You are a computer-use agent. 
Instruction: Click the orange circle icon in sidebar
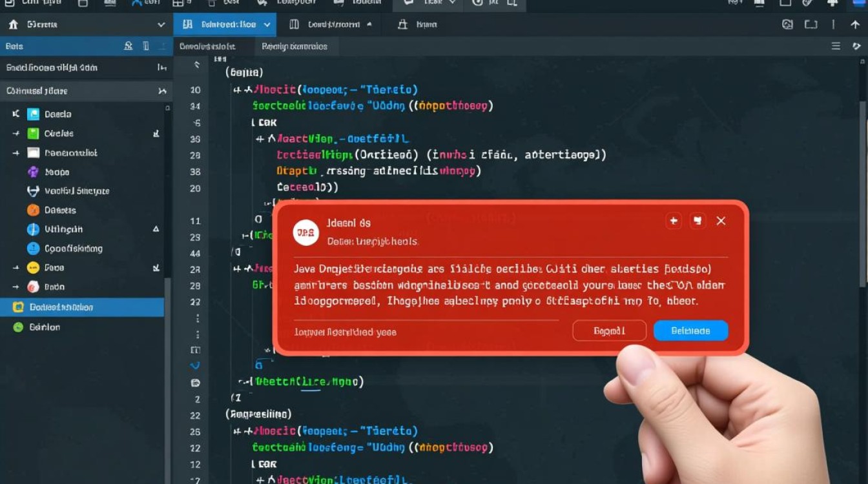coord(33,210)
